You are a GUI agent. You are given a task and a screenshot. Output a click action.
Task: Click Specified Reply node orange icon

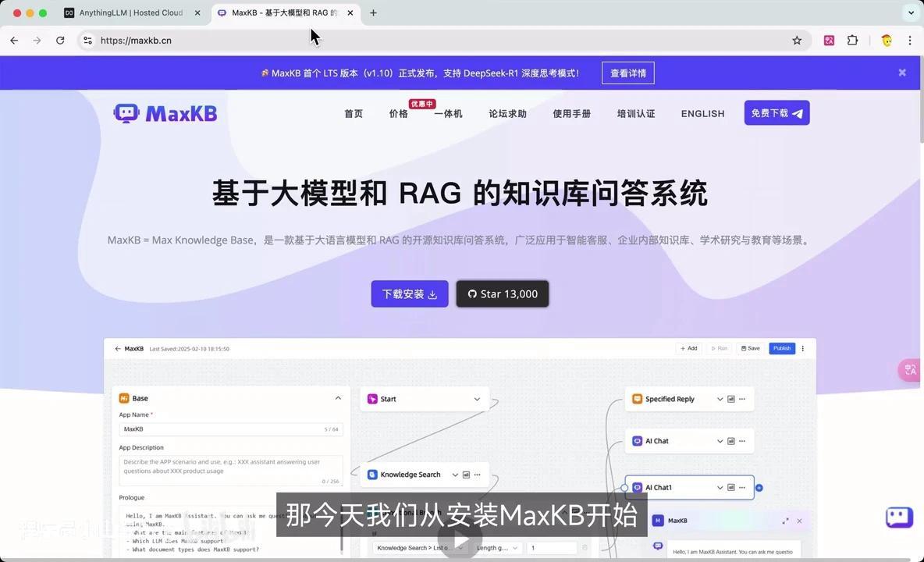click(x=637, y=399)
